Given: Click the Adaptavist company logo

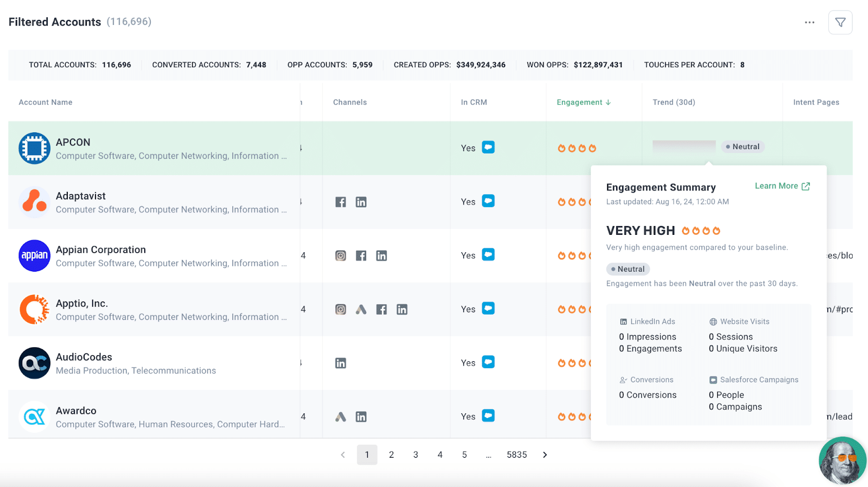Looking at the screenshot, I should click(35, 202).
